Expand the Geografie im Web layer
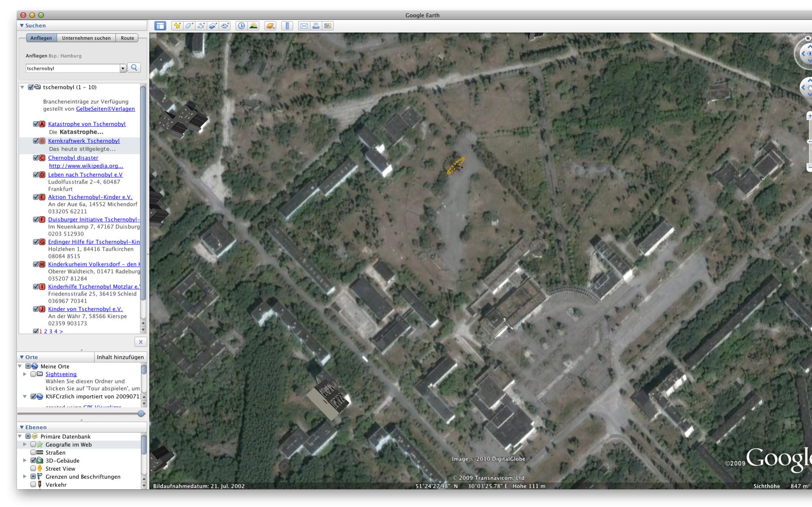 25,444
